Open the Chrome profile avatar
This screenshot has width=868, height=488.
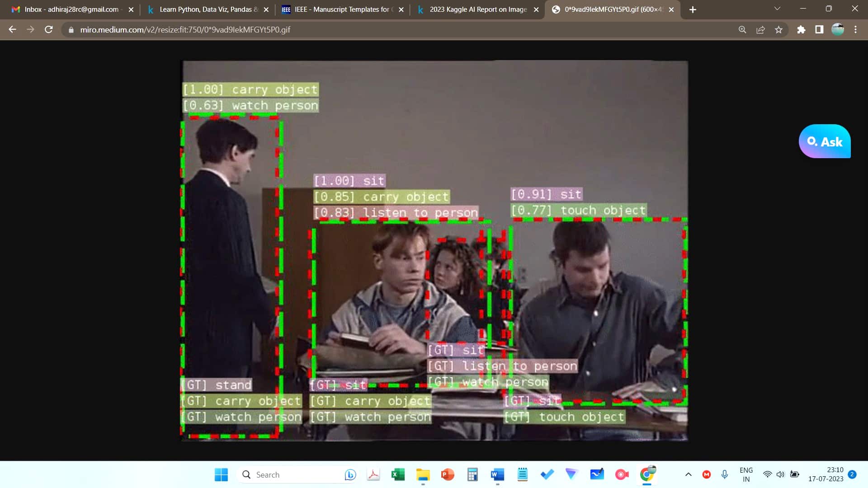(x=837, y=30)
